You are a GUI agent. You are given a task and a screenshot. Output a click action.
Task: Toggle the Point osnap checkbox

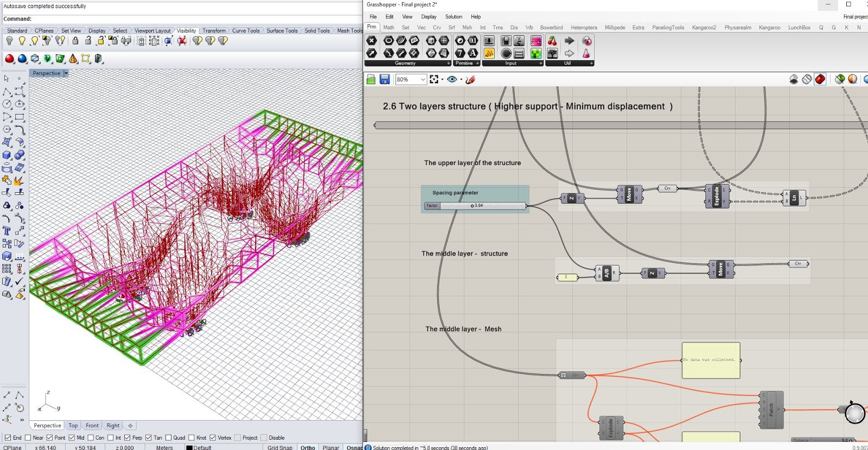49,438
